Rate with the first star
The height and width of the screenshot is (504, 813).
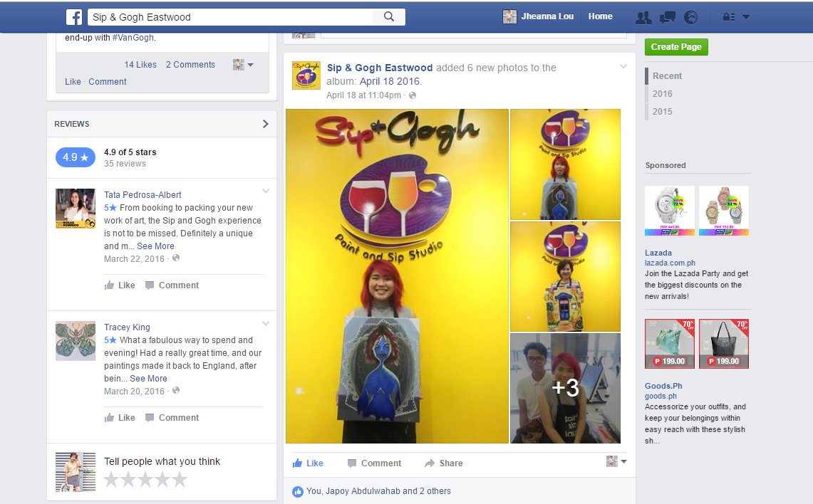click(x=111, y=480)
